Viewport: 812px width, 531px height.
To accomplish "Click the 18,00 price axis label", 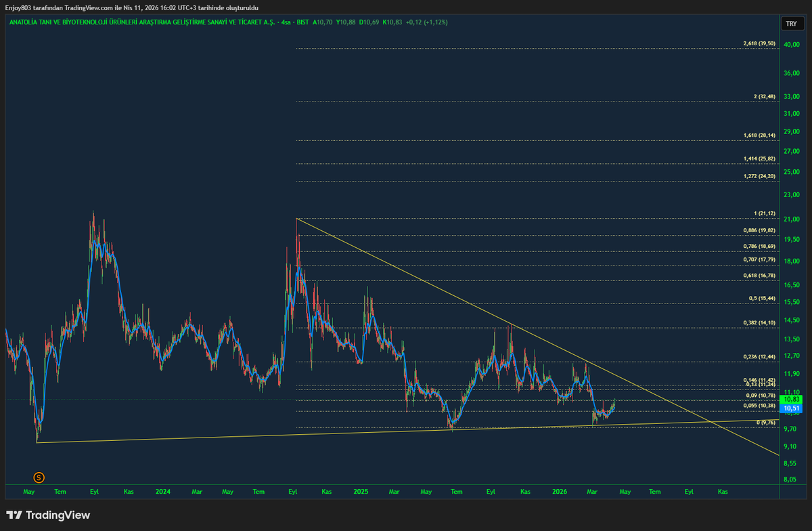I will click(791, 261).
